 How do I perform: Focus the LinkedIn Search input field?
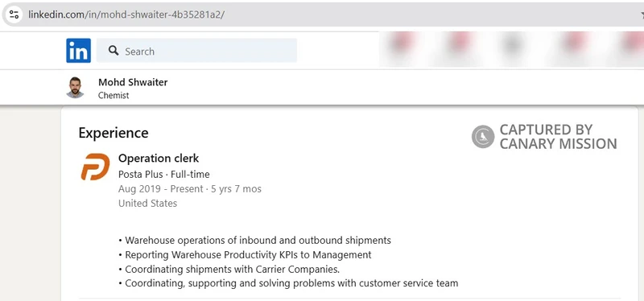point(196,51)
